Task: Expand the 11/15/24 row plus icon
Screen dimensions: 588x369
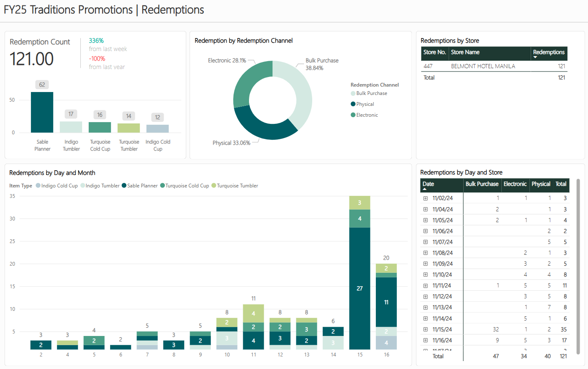Action: 425,329
